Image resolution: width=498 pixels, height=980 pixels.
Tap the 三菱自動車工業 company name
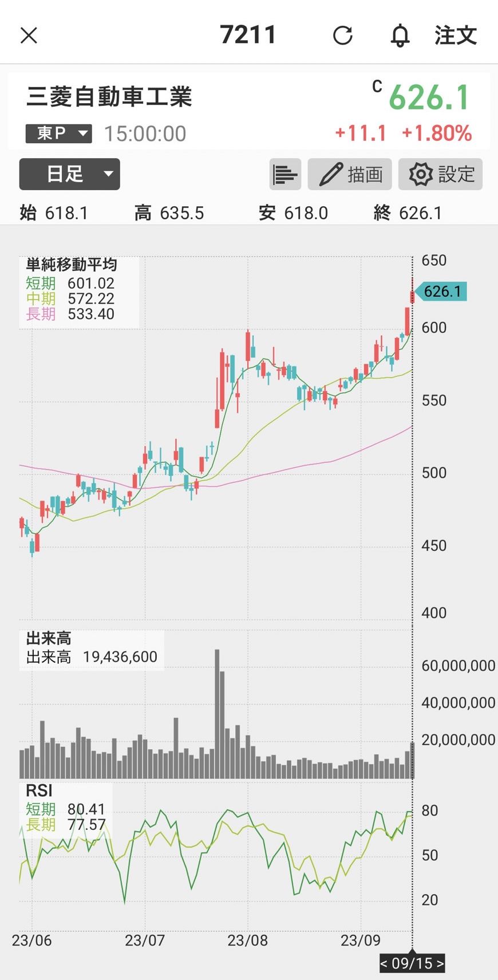coord(109,96)
